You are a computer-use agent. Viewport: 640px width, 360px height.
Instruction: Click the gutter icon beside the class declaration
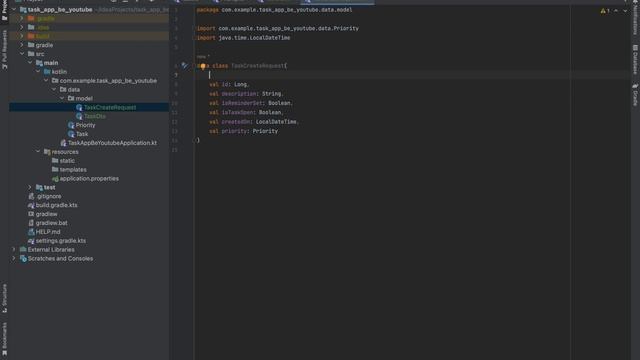tap(185, 66)
